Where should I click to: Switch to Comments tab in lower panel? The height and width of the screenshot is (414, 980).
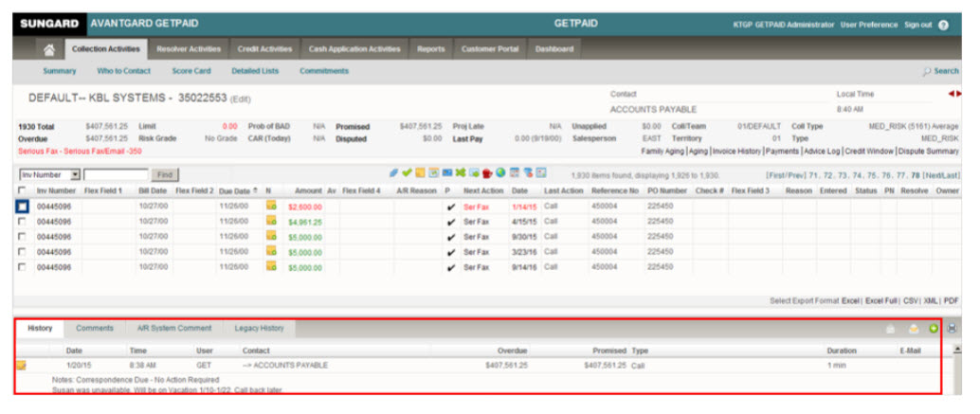click(95, 329)
